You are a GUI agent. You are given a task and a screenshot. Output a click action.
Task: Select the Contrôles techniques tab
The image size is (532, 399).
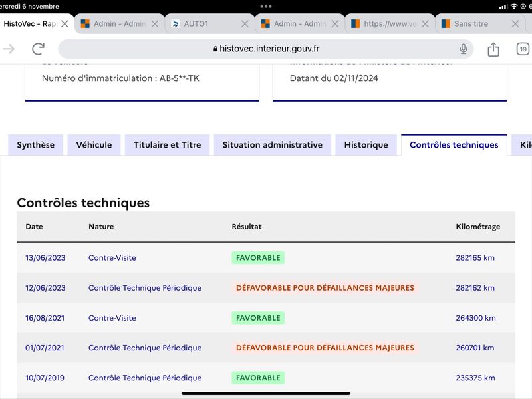pyautogui.click(x=454, y=145)
